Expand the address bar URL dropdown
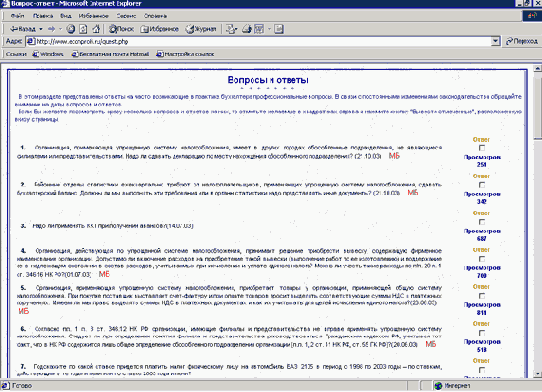This screenshot has width=542, height=392. pyautogui.click(x=495, y=41)
